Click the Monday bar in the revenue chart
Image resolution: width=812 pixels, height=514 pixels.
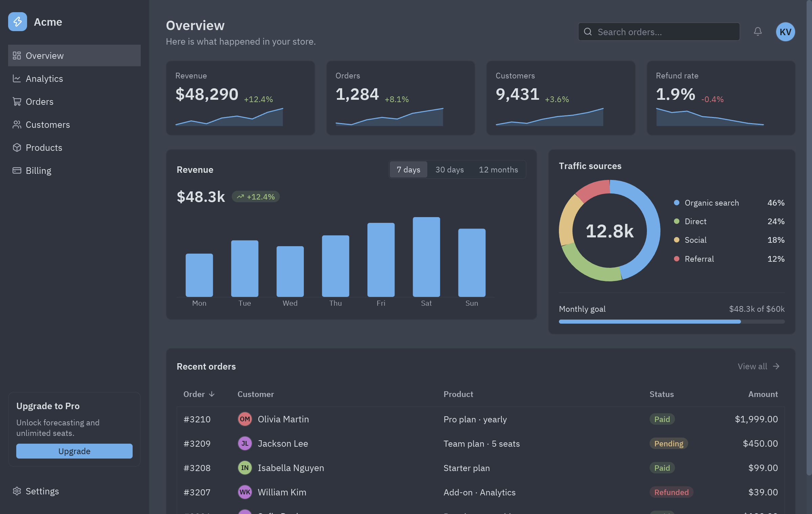[x=199, y=275]
